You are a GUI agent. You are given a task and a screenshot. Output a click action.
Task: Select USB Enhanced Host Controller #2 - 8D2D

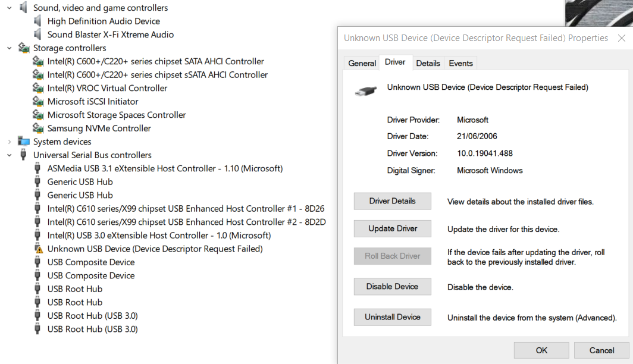pos(187,222)
